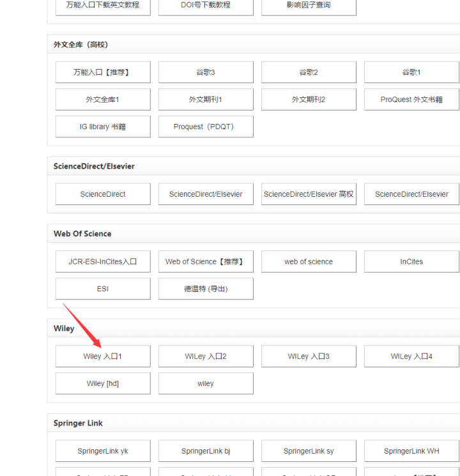Open the 谷歌2 entry

[309, 72]
